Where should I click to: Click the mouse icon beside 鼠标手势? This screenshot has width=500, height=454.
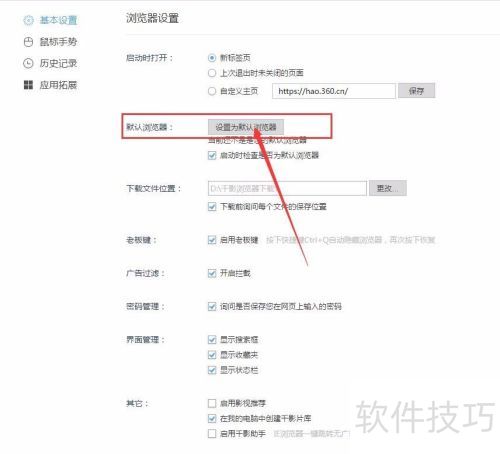pos(28,42)
